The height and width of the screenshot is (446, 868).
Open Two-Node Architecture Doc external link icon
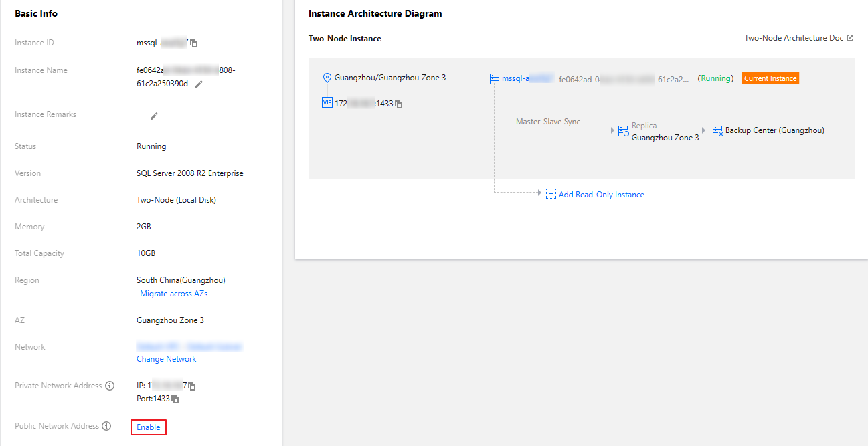point(849,37)
